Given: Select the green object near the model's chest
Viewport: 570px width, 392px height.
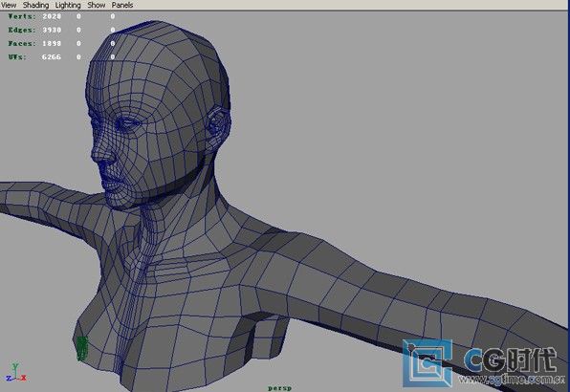Looking at the screenshot, I should (x=82, y=348).
